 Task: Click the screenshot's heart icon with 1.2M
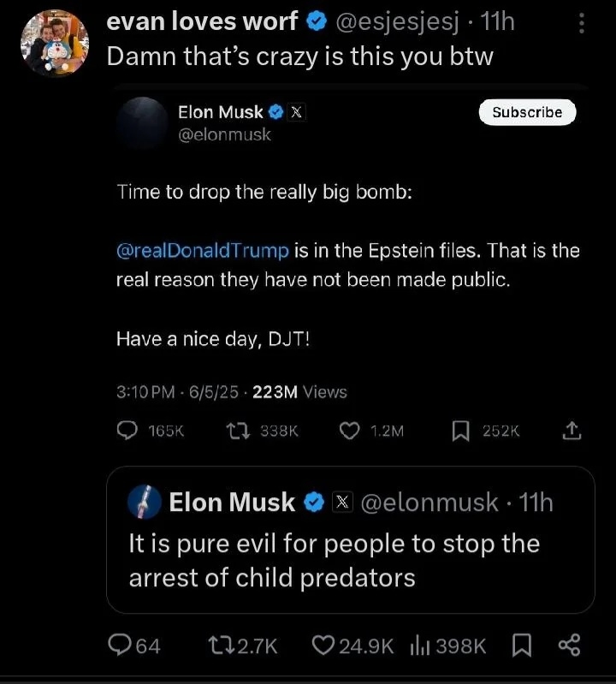coord(349,431)
